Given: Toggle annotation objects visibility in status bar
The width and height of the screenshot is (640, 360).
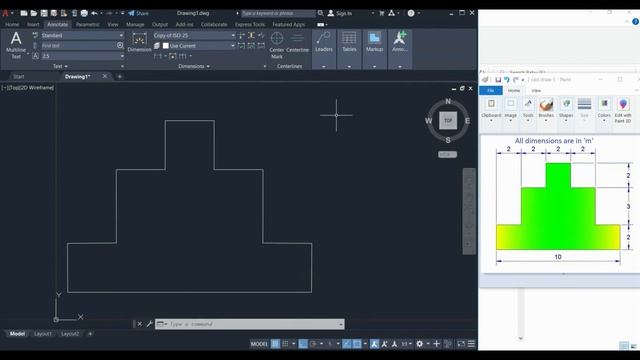Looking at the screenshot, I should [374, 344].
